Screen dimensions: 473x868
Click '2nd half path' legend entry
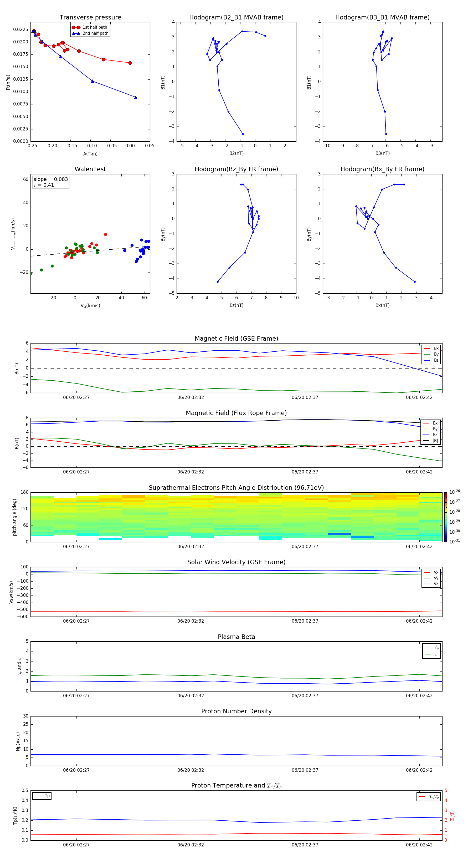click(90, 33)
